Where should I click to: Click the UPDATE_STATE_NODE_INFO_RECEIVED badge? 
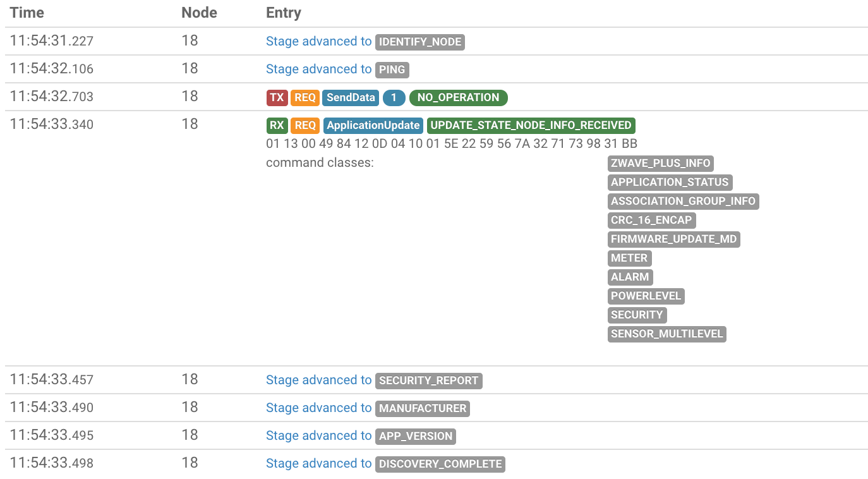pyautogui.click(x=531, y=125)
